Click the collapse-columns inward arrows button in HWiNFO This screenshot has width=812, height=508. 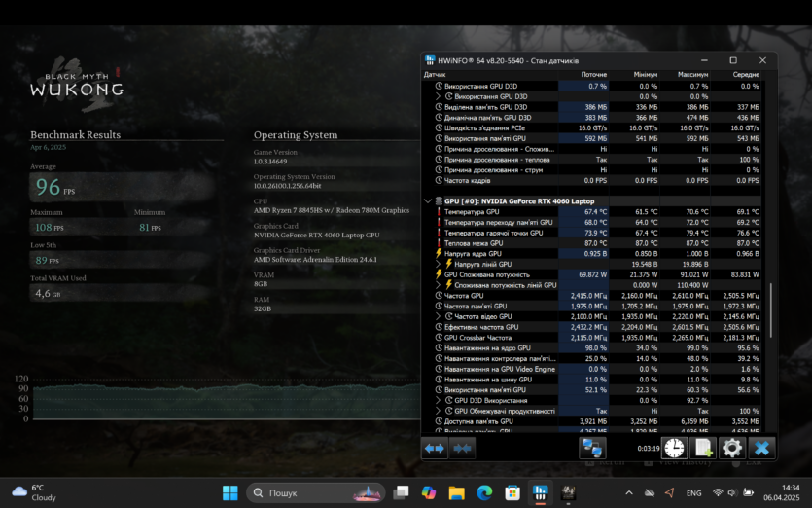(x=462, y=448)
